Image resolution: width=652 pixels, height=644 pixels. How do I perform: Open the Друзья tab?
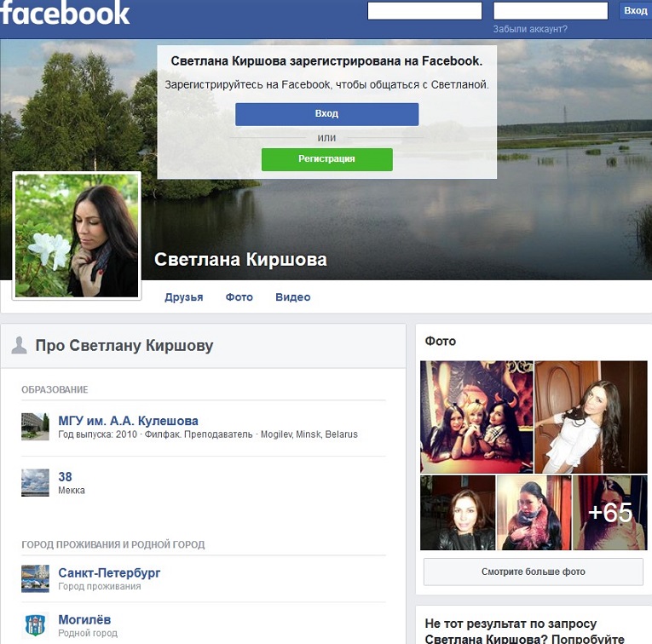184,297
